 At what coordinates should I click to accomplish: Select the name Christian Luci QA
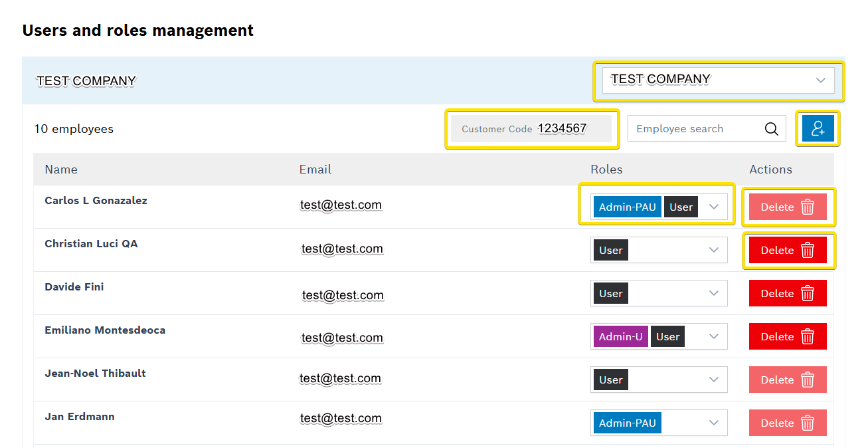pyautogui.click(x=91, y=244)
